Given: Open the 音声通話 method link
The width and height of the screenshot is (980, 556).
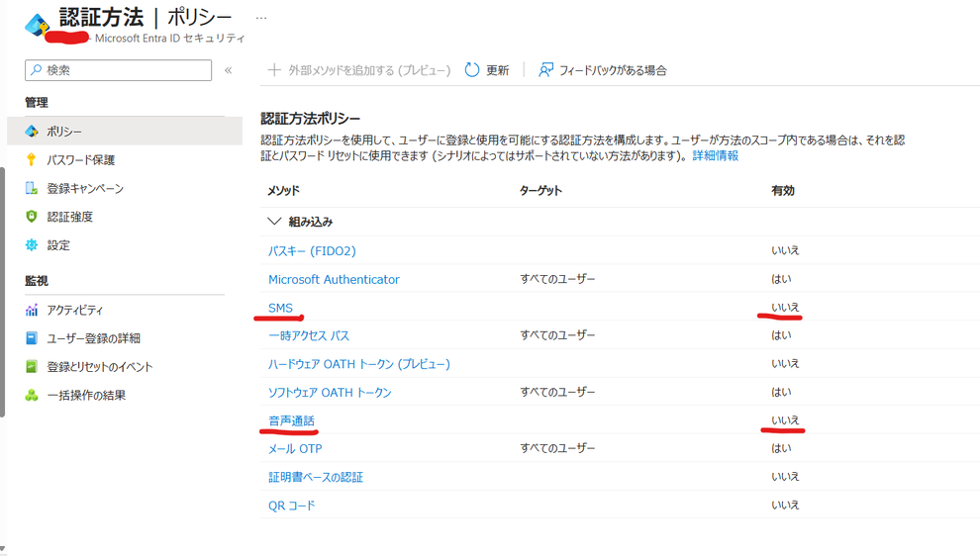Looking at the screenshot, I should 291,420.
